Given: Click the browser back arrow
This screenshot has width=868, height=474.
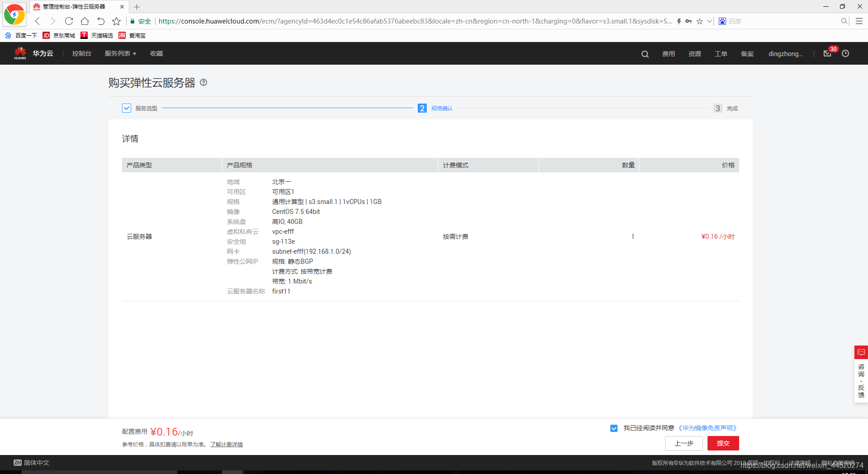Looking at the screenshot, I should point(38,21).
